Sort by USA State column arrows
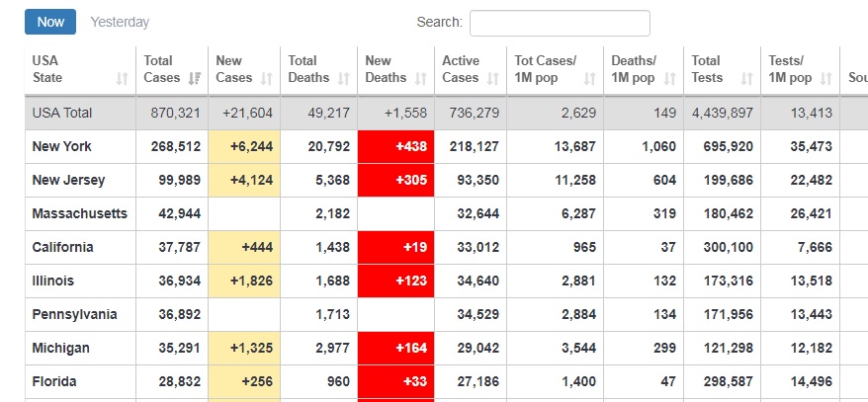868x402 pixels. (x=122, y=79)
